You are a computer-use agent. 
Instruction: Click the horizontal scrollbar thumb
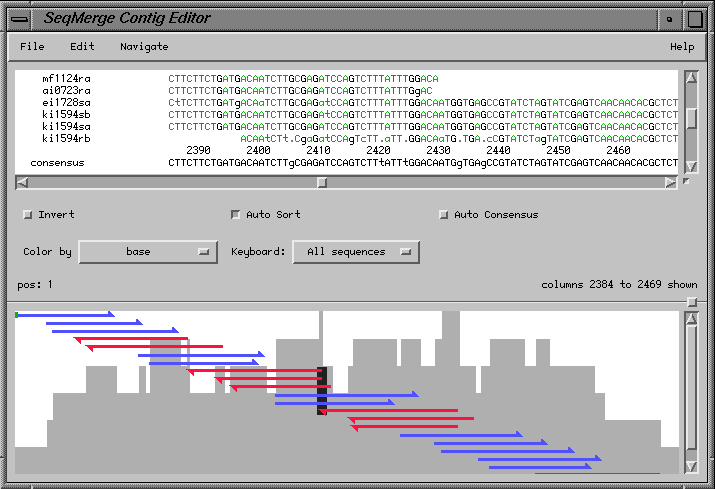tap(322, 182)
